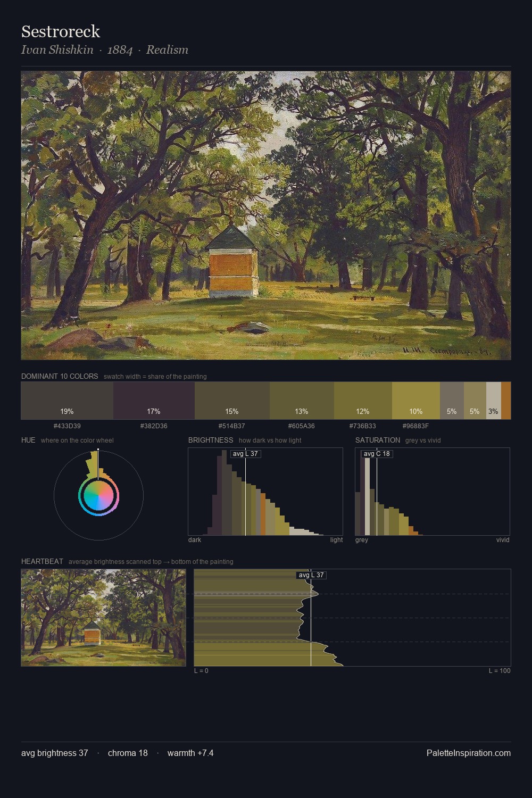
Task: Click the saturation histogram chart
Action: pos(433,492)
